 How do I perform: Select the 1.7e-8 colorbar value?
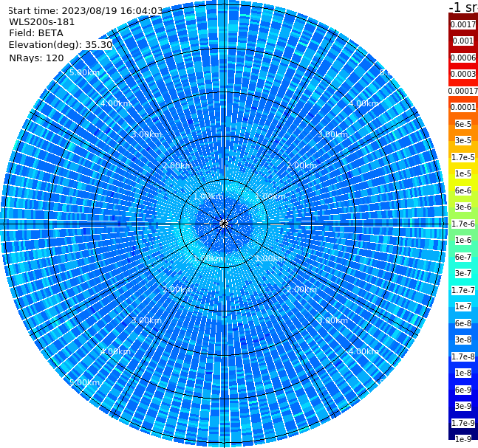point(463,356)
